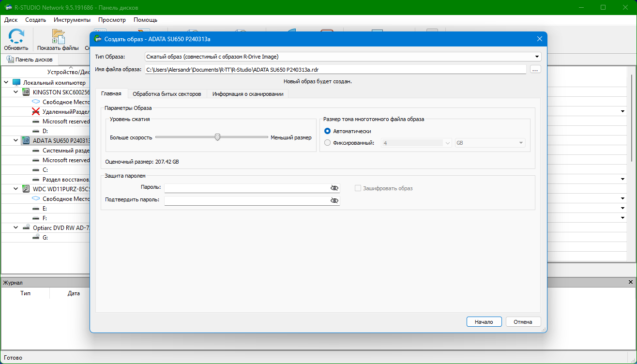Click the compression level slider handle

(x=217, y=137)
